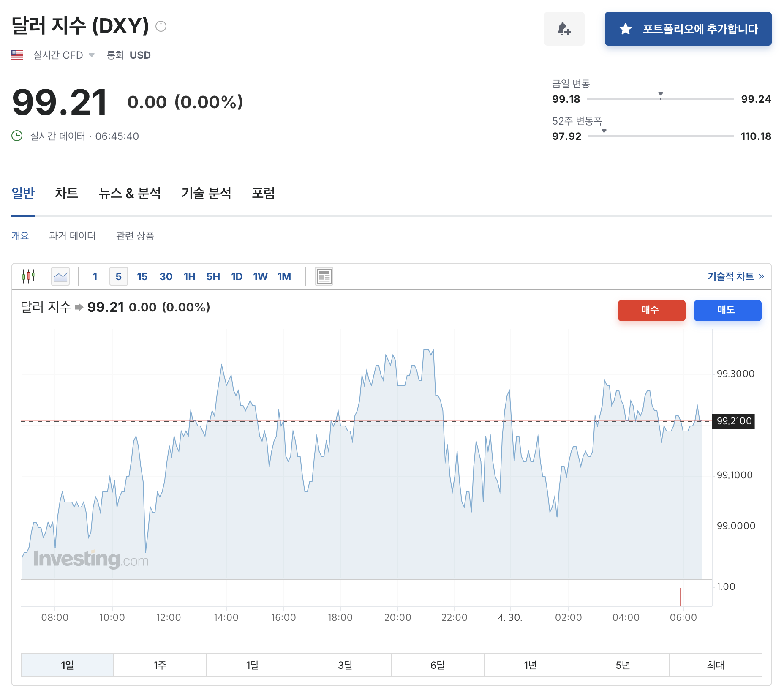The width and height of the screenshot is (784, 693).
Task: Open the 포럼 tab
Action: pos(264,193)
